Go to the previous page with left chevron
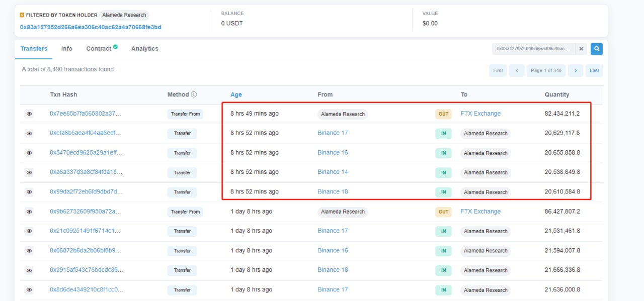This screenshot has width=644, height=301. pos(517,71)
